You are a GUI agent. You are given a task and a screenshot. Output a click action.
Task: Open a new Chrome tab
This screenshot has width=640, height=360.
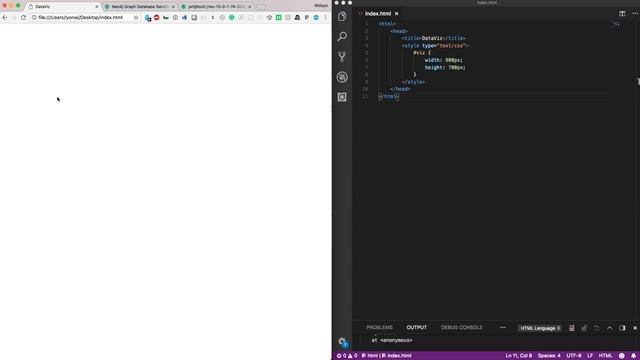(260, 7)
